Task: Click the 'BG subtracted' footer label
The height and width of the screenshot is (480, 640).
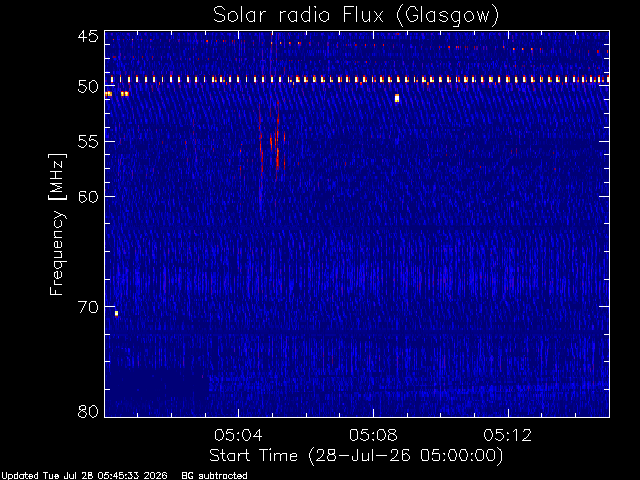Action: (x=214, y=476)
